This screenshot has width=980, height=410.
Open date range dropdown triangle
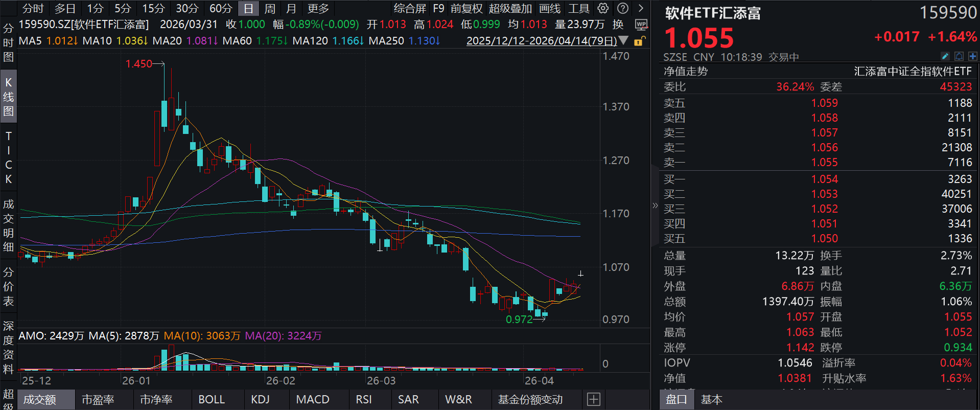pos(623,40)
